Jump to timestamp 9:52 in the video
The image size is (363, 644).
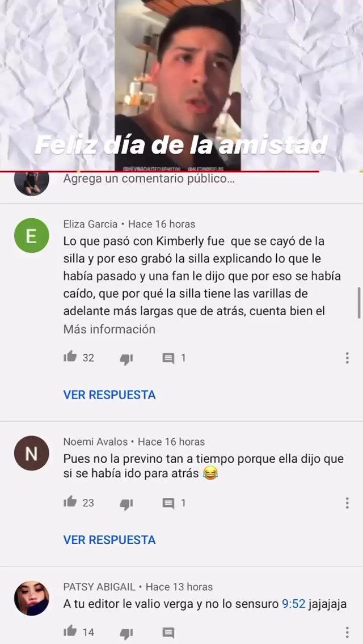click(x=294, y=604)
